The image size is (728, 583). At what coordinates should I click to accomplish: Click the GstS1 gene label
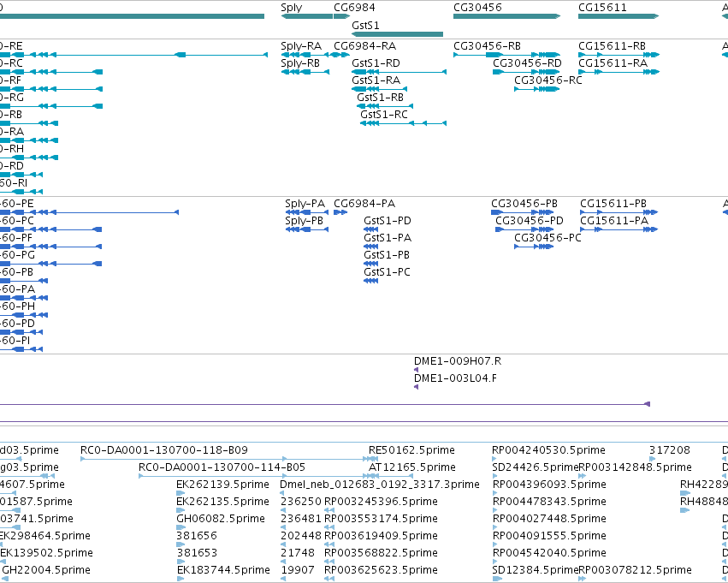pos(365,25)
